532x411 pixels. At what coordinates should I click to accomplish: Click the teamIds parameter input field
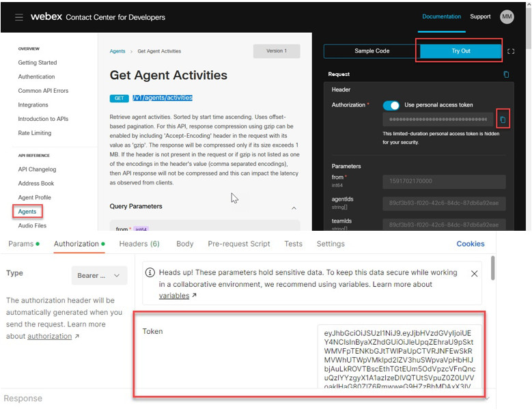point(444,225)
